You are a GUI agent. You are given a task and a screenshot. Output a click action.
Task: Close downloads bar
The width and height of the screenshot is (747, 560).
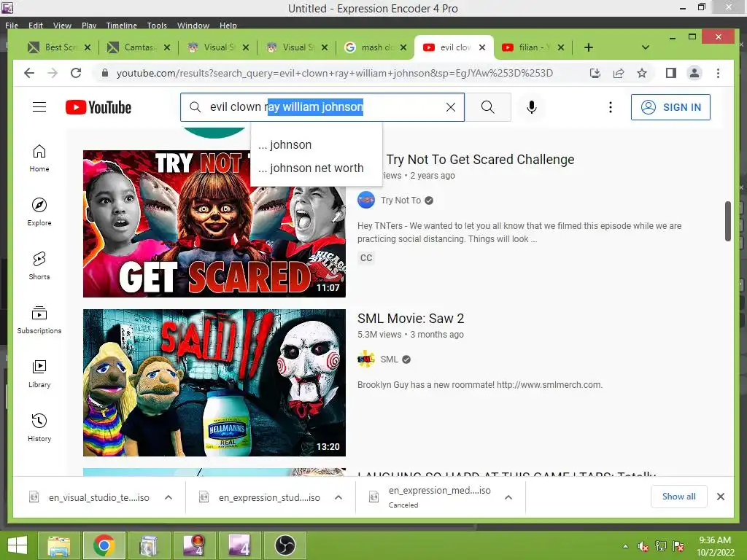[x=721, y=497]
